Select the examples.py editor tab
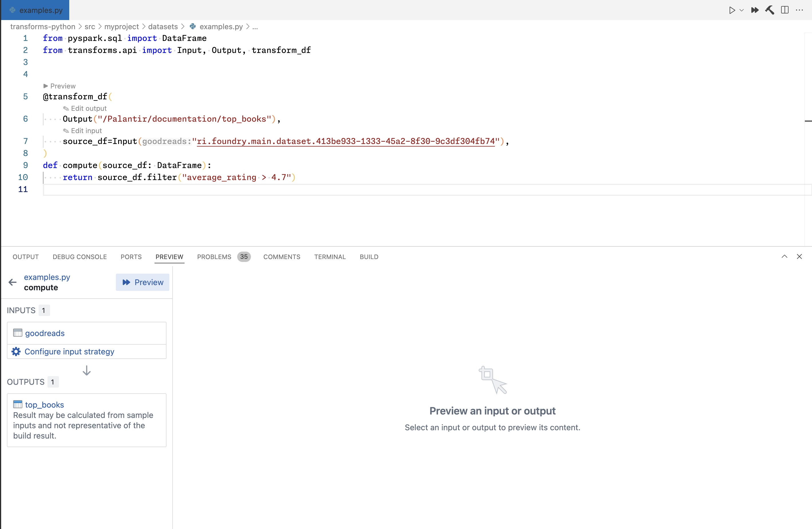 pyautogui.click(x=35, y=10)
